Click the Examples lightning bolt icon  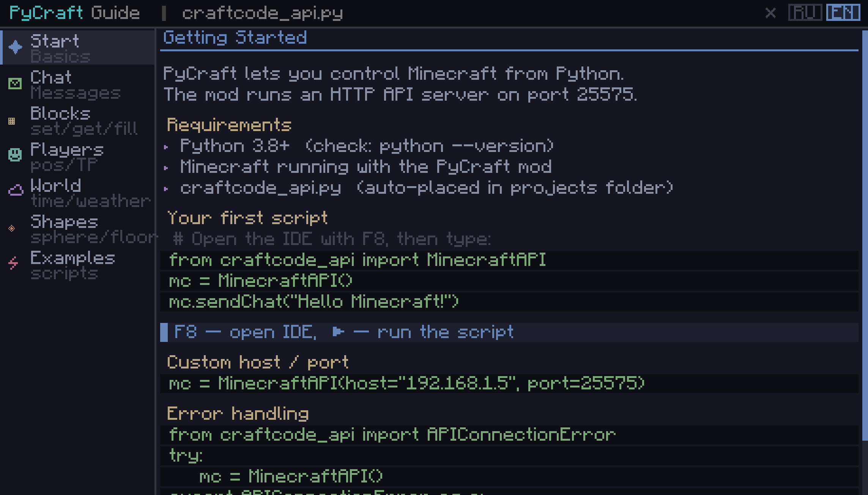coord(13,263)
